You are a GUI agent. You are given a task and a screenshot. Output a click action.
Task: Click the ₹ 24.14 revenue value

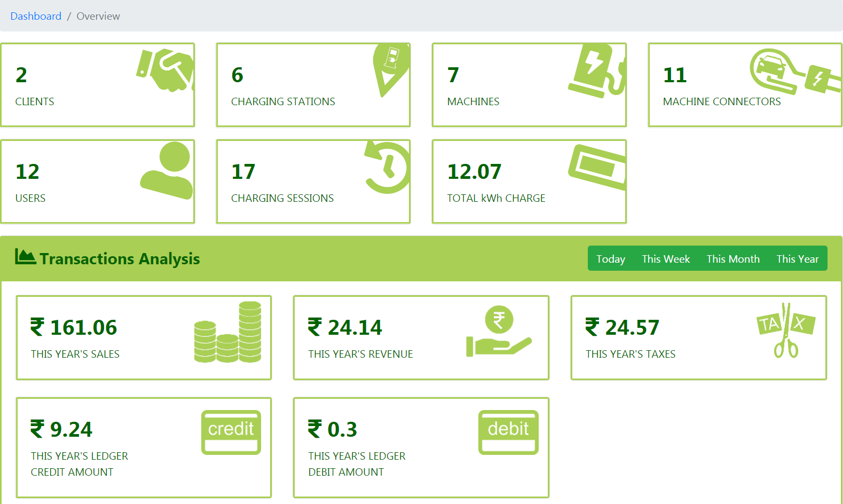click(x=345, y=327)
